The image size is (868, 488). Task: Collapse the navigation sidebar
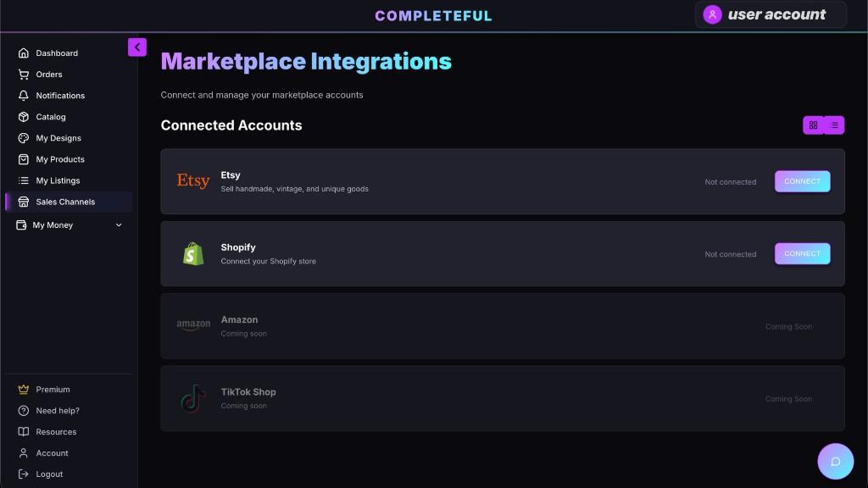pyautogui.click(x=136, y=47)
